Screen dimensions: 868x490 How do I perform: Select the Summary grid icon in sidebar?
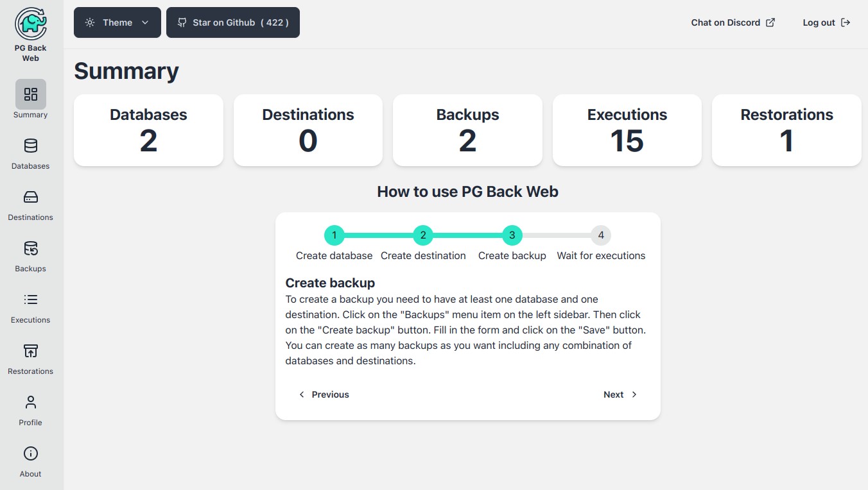click(31, 94)
